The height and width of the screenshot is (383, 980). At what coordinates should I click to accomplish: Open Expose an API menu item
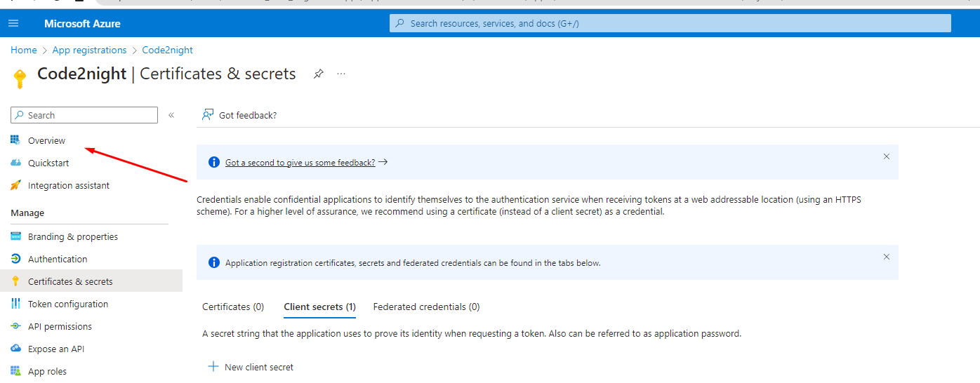coord(56,349)
